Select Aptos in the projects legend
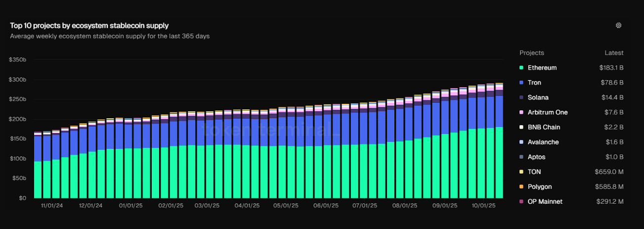Screen dimensions: 644x229 pos(536,157)
